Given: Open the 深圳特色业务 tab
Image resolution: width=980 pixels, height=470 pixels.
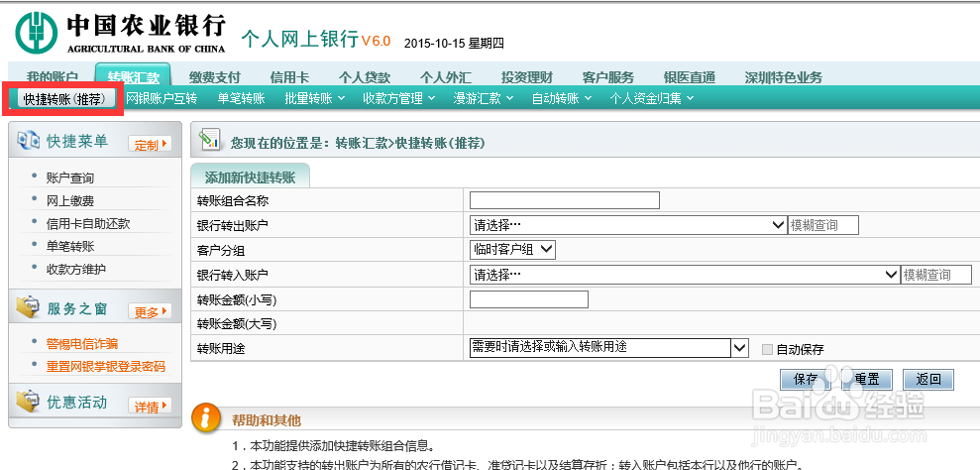Looking at the screenshot, I should pyautogui.click(x=783, y=77).
